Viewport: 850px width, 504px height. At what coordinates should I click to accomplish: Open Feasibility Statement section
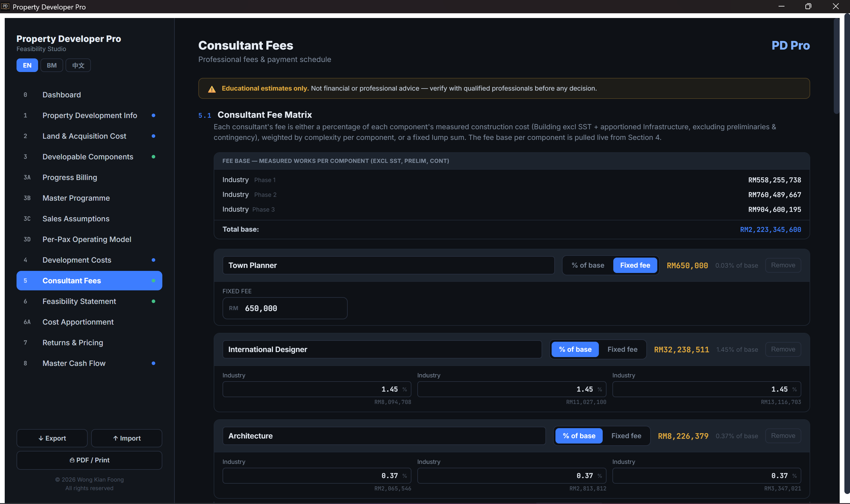[x=89, y=302]
